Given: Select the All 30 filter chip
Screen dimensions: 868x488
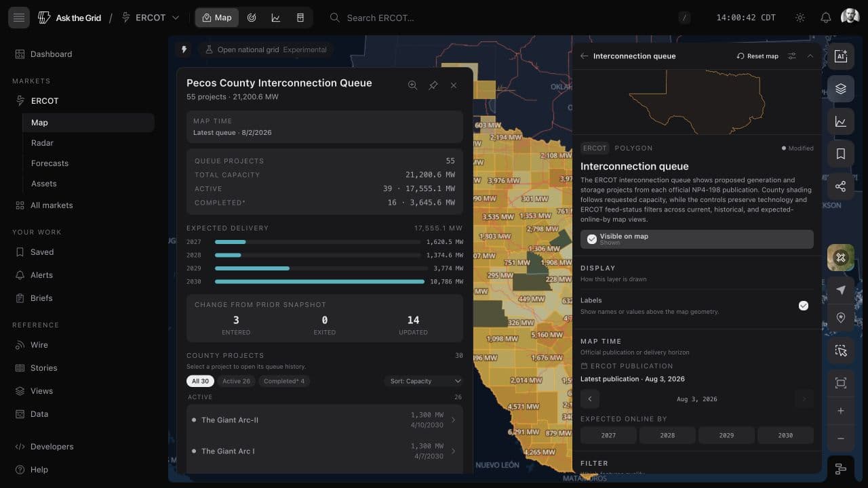Looking at the screenshot, I should [x=200, y=381].
